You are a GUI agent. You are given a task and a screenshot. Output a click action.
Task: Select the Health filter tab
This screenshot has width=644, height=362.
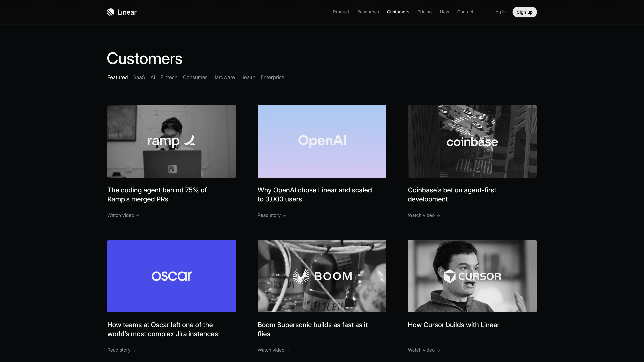pyautogui.click(x=248, y=77)
